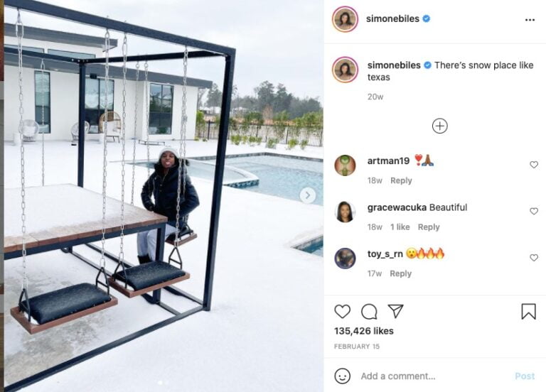Save post with bookmark icon

[x=528, y=311]
